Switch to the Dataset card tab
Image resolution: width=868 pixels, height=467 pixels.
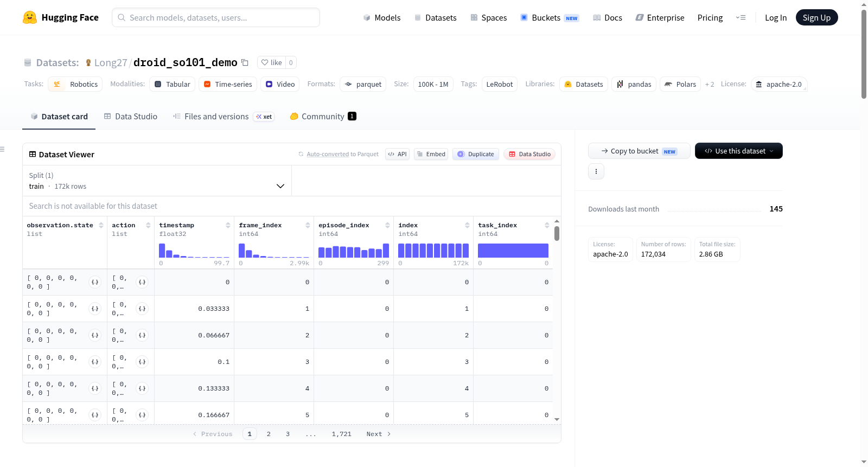[x=59, y=116]
